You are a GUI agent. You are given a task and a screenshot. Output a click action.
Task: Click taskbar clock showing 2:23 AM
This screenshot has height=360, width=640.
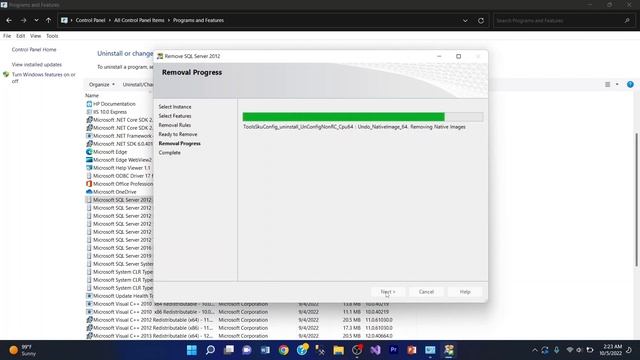pos(611,350)
